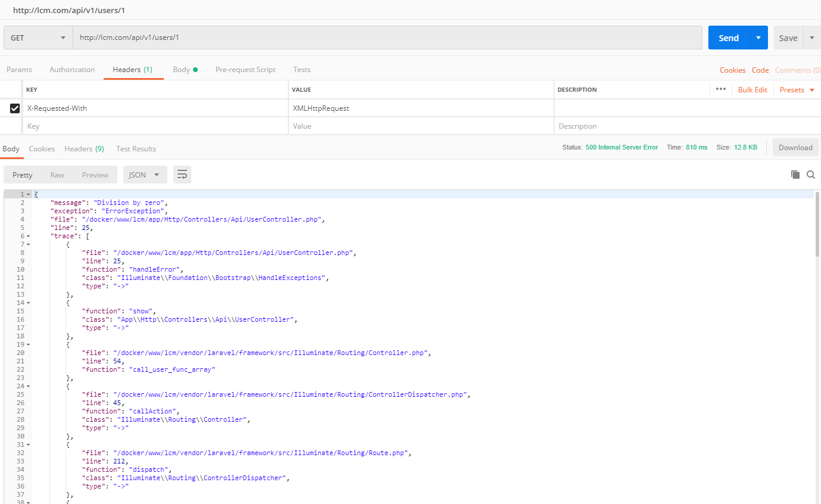Image resolution: width=821 pixels, height=504 pixels.
Task: Open the response Cookies tab
Action: pos(42,148)
